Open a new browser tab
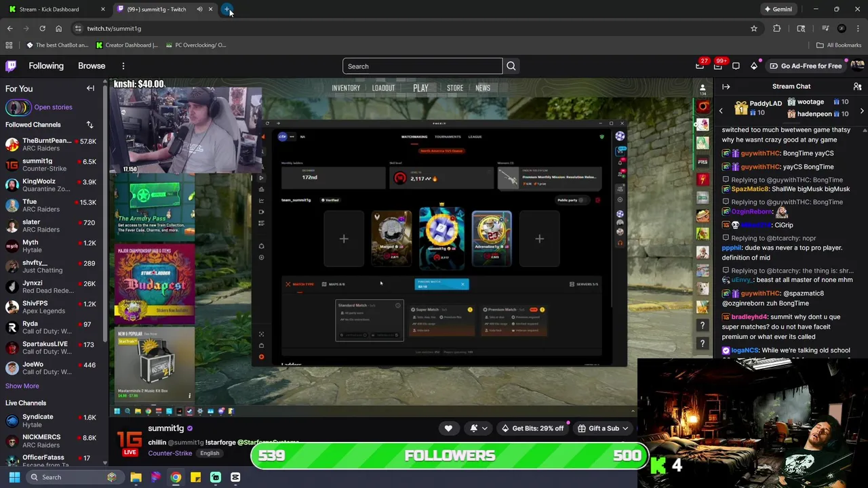The image size is (868, 488). (x=227, y=9)
